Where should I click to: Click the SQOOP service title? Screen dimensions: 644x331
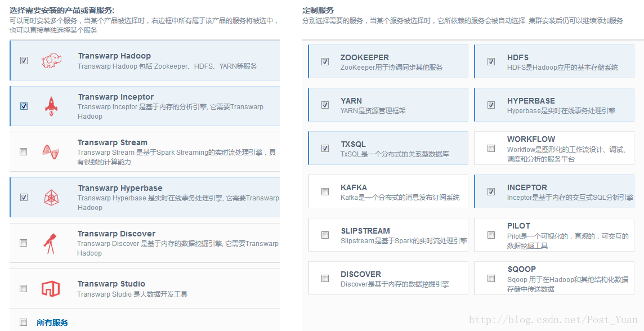522,269
